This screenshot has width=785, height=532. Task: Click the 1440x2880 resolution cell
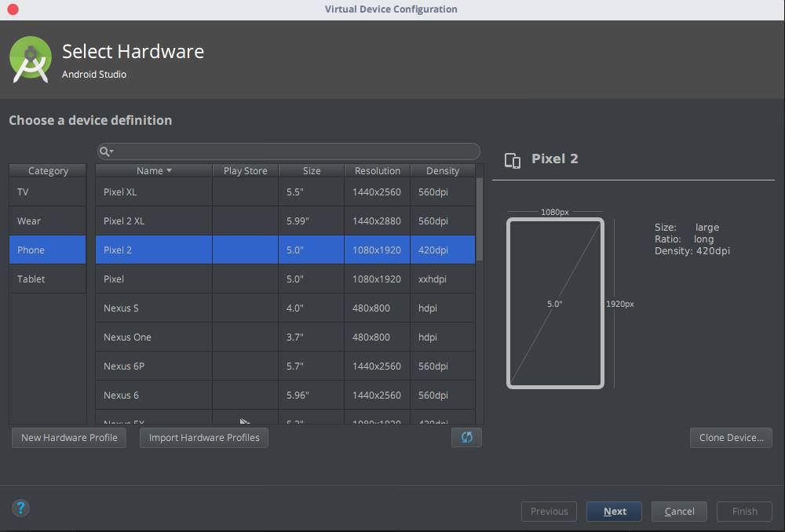377,221
